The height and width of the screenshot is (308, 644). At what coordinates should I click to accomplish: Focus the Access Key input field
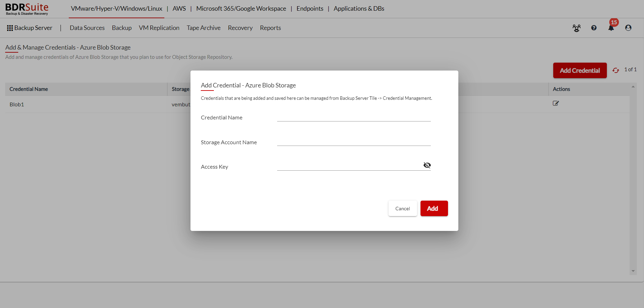[x=350, y=166]
